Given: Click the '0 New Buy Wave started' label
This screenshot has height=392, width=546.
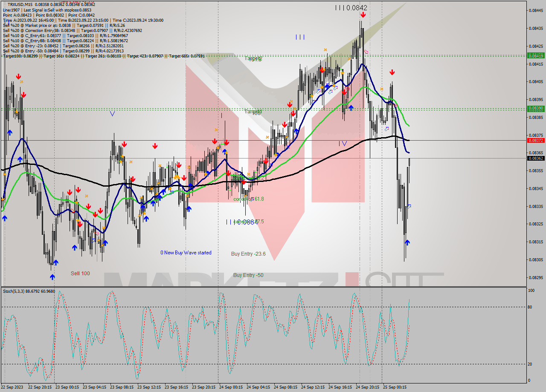Looking at the screenshot, I should pyautogui.click(x=186, y=253).
